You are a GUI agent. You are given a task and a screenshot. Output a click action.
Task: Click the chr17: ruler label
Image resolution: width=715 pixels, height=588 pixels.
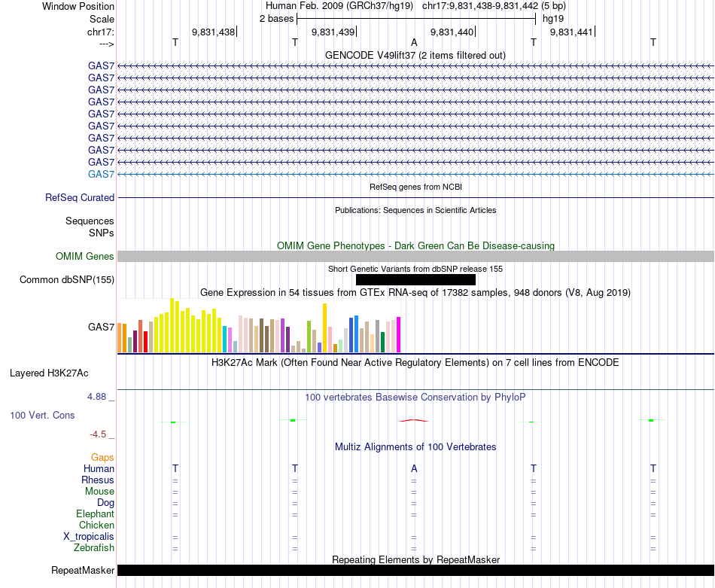[100, 32]
